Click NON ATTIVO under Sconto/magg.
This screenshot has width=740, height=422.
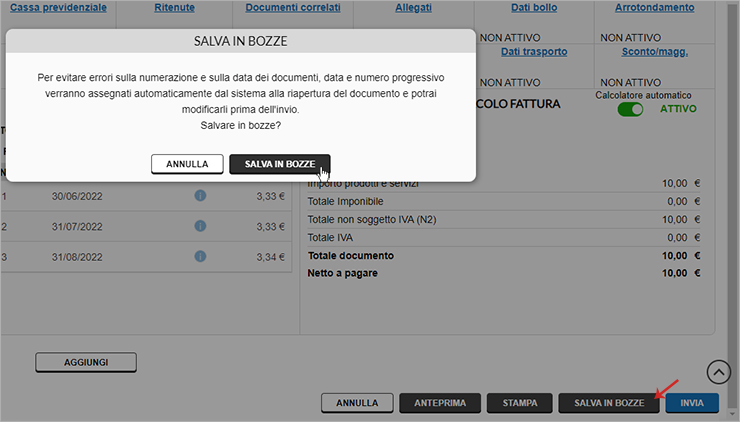[631, 82]
